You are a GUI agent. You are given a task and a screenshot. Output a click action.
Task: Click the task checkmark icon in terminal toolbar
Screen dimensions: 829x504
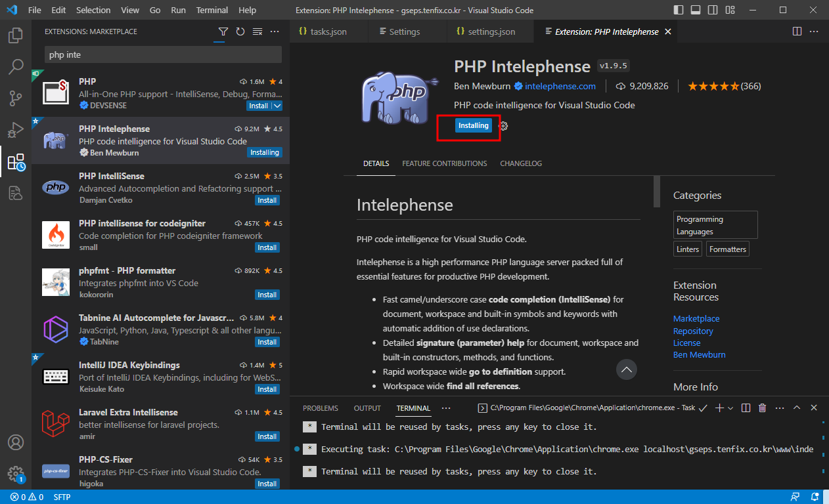click(x=703, y=408)
